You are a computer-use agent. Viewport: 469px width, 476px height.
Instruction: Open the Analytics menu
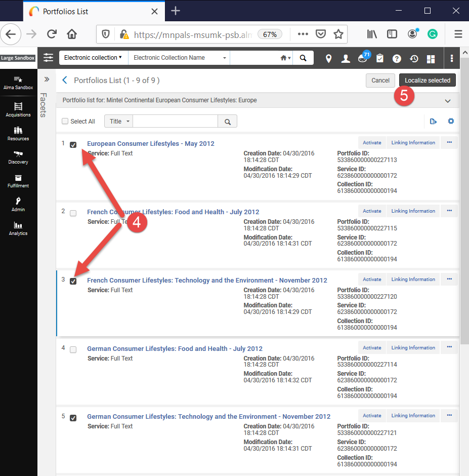[18, 228]
